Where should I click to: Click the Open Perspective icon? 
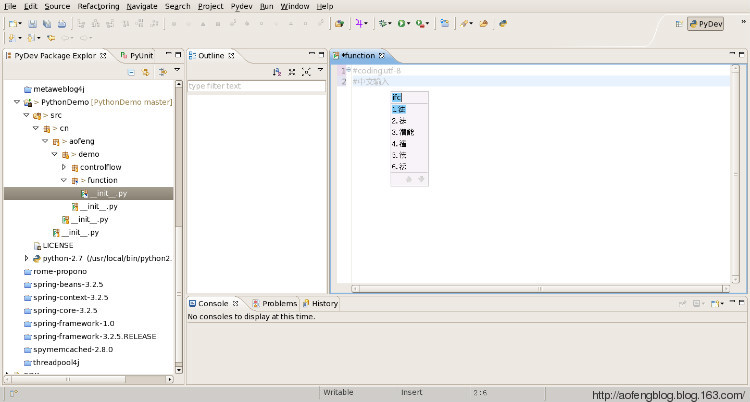[x=679, y=23]
